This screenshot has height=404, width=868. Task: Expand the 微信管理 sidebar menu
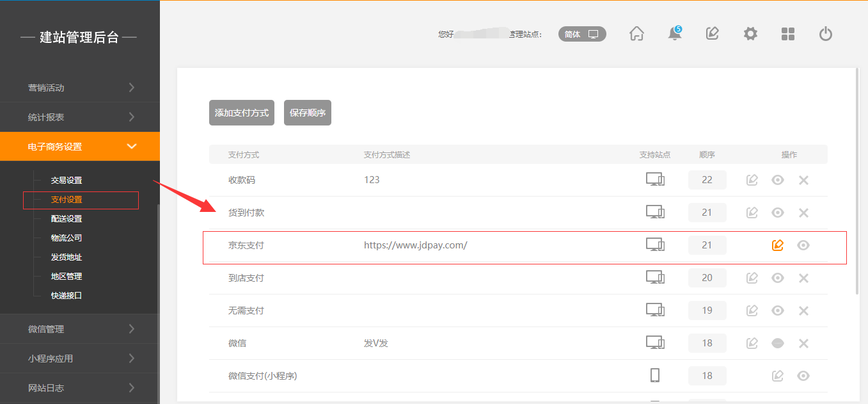79,329
